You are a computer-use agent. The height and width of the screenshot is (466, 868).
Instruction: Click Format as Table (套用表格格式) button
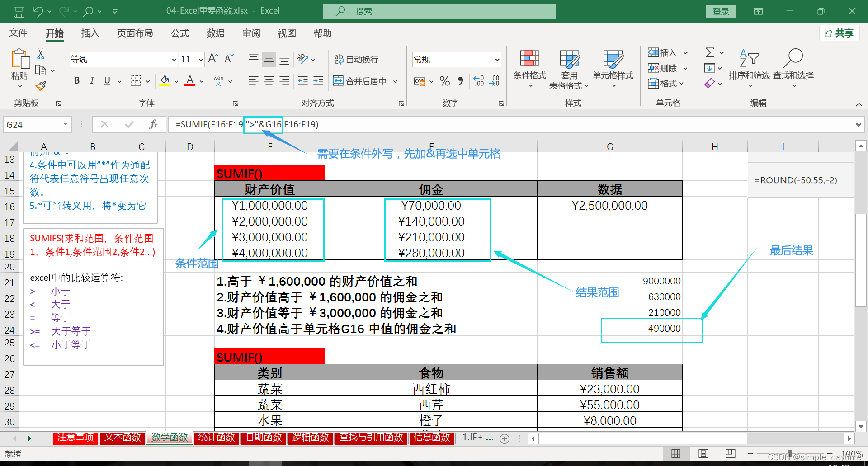(x=569, y=70)
